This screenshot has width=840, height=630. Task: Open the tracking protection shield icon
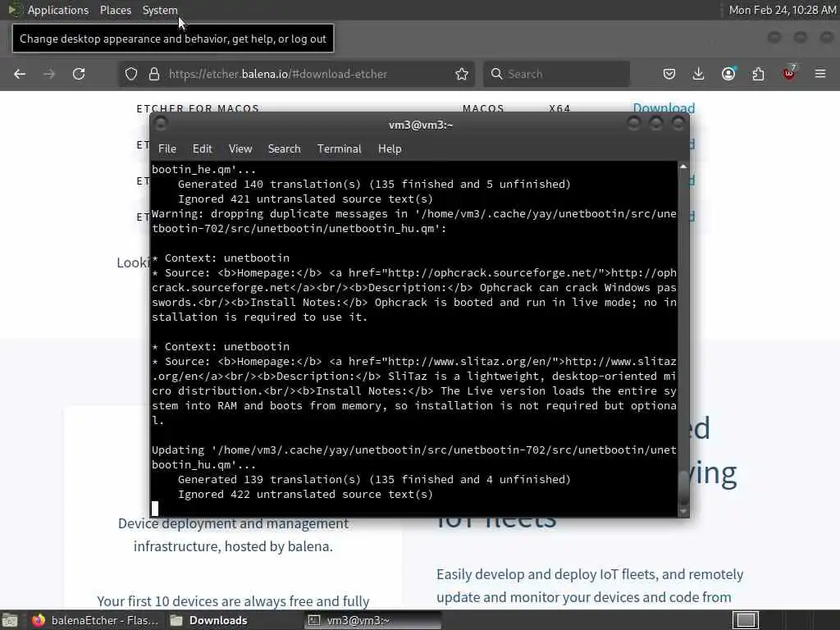tap(131, 74)
